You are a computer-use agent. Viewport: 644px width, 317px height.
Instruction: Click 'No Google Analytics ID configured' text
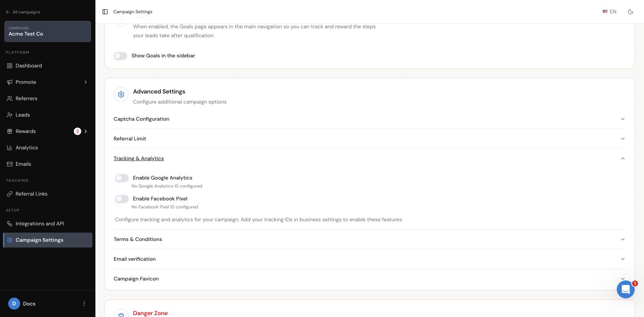point(167,186)
